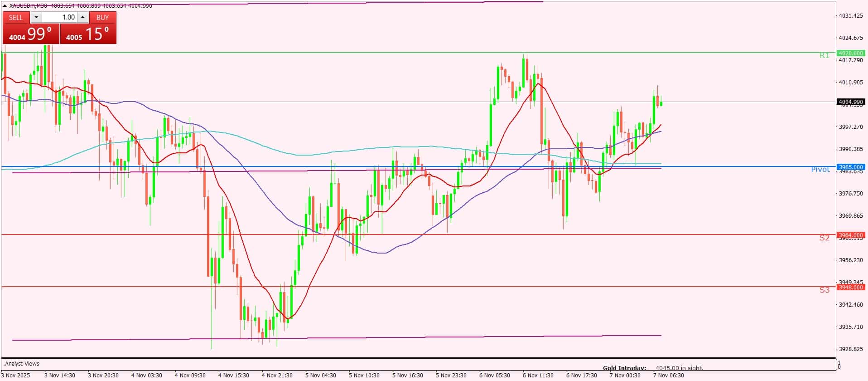Click the Analyst Views indicator label
Image resolution: width=868 pixels, height=381 pixels.
21,364
